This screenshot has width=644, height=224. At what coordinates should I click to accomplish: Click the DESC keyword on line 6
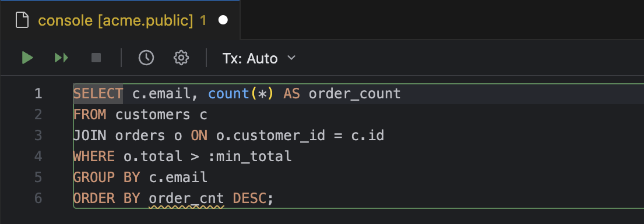(249, 198)
